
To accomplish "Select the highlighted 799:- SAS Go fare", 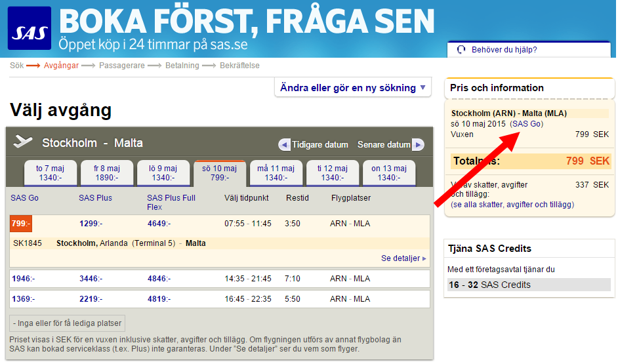I will point(21,224).
